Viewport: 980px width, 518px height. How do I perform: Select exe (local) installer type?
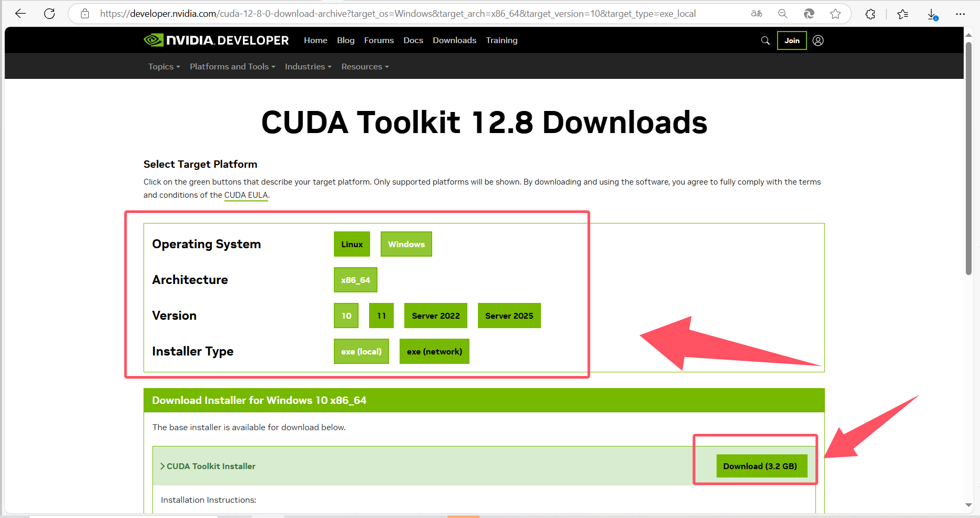click(x=361, y=351)
